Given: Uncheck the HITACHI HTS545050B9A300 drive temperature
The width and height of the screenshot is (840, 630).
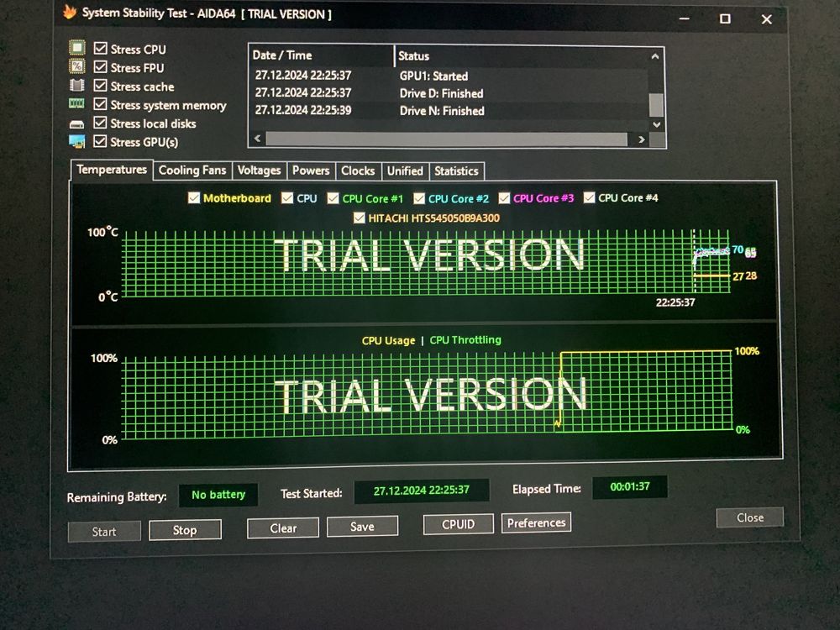Looking at the screenshot, I should (360, 218).
